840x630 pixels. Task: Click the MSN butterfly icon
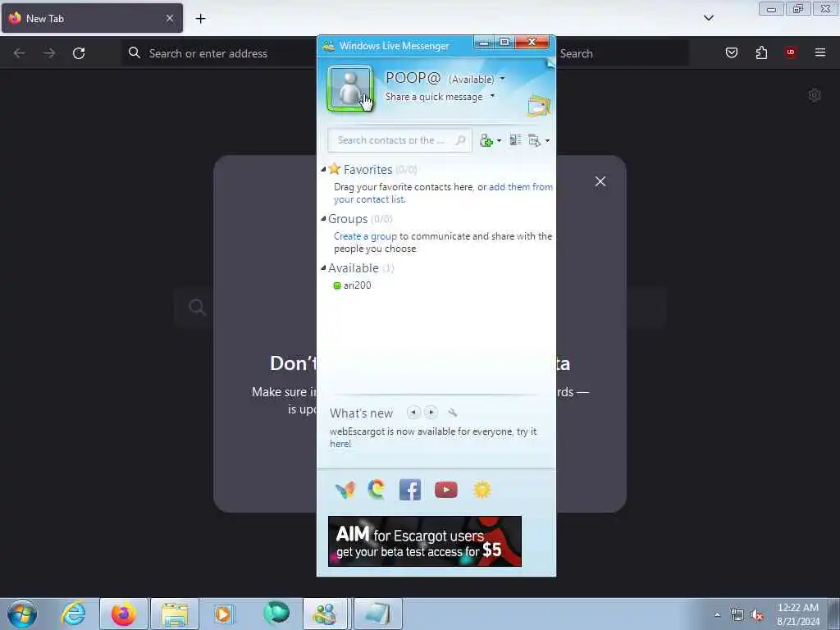click(345, 490)
